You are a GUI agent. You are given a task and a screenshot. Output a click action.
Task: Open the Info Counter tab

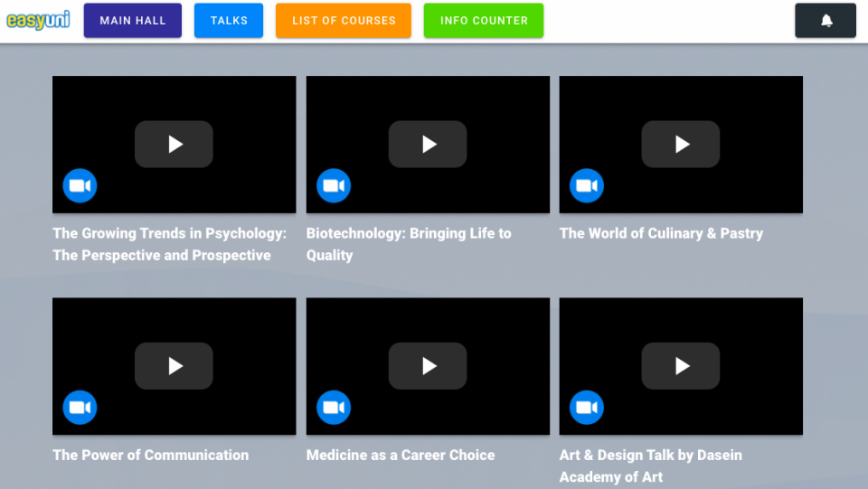tap(484, 21)
